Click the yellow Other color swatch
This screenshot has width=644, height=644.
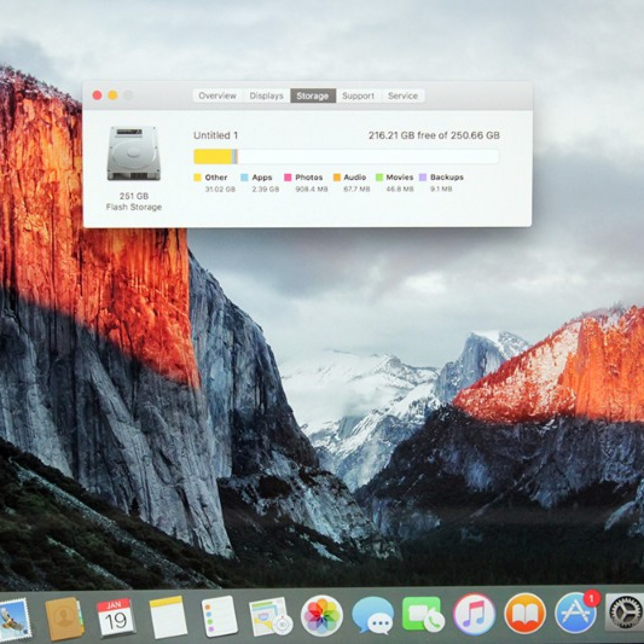[197, 177]
